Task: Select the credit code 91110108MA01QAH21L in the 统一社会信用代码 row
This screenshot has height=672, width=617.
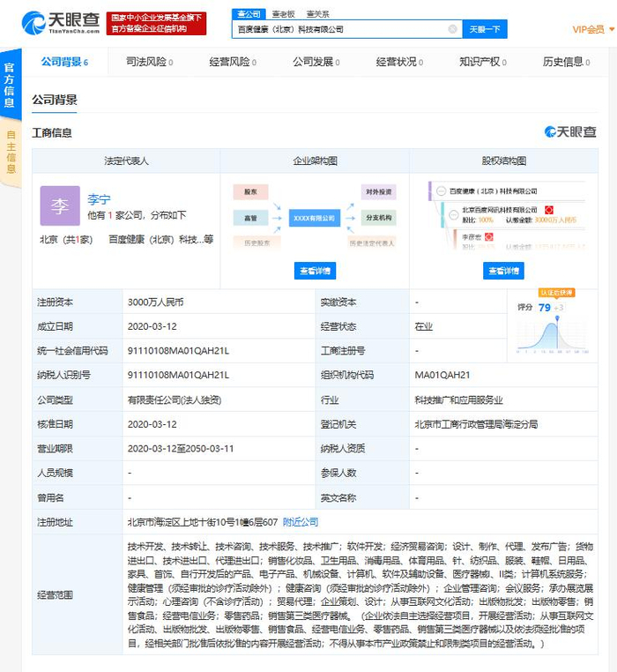Action: [x=178, y=351]
